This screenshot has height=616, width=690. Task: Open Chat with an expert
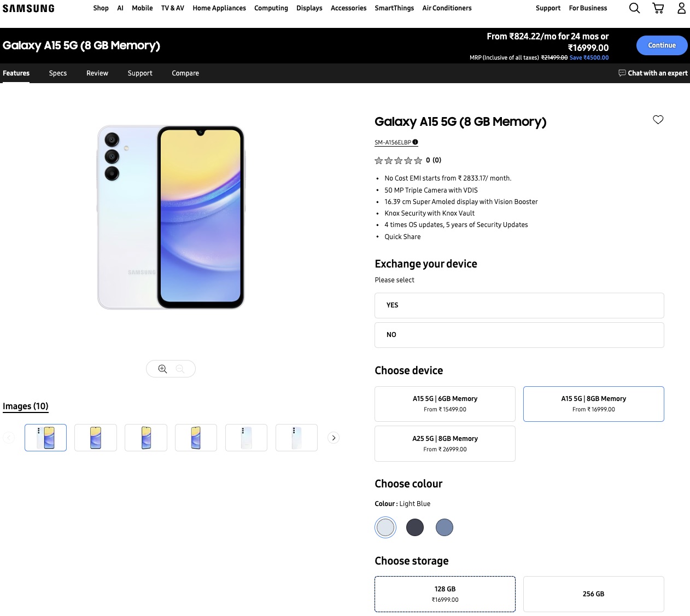coord(653,73)
